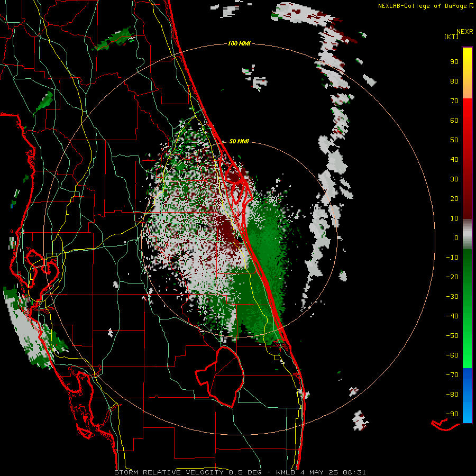
Task: Click the 80 value on velocity scale
Action: click(454, 81)
